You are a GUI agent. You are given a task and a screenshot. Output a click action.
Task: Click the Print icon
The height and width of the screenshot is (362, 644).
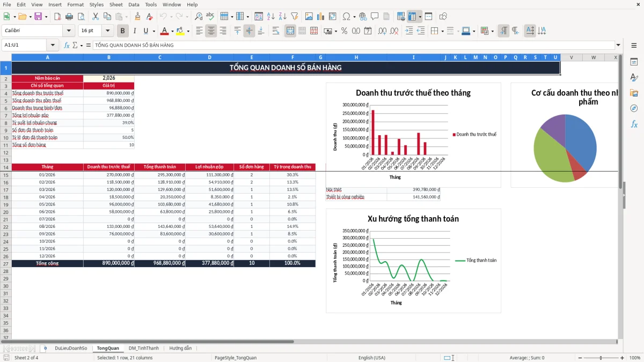(x=69, y=17)
